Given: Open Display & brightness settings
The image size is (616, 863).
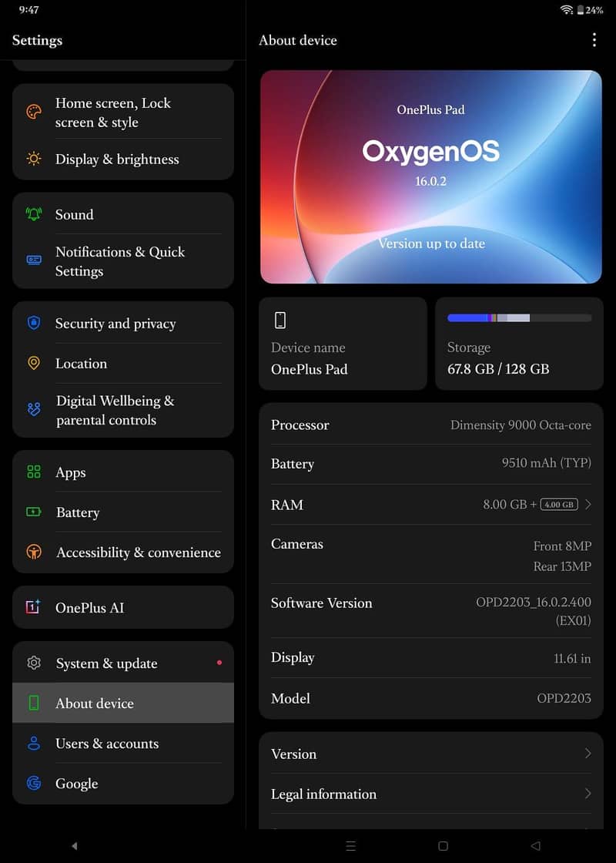Looking at the screenshot, I should click(123, 159).
